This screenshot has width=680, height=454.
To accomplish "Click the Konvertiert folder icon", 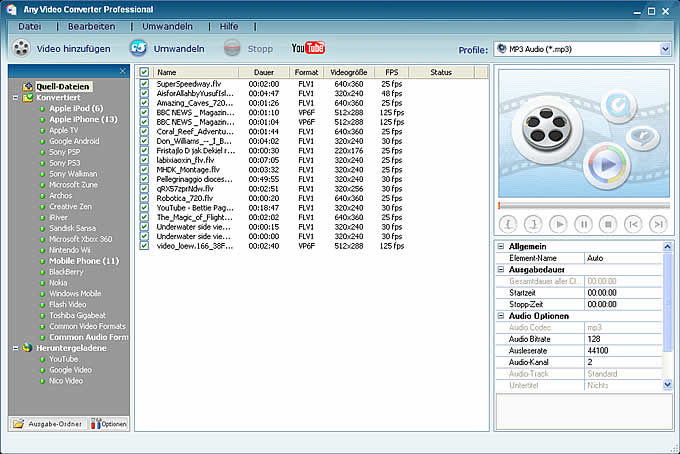I will point(28,97).
